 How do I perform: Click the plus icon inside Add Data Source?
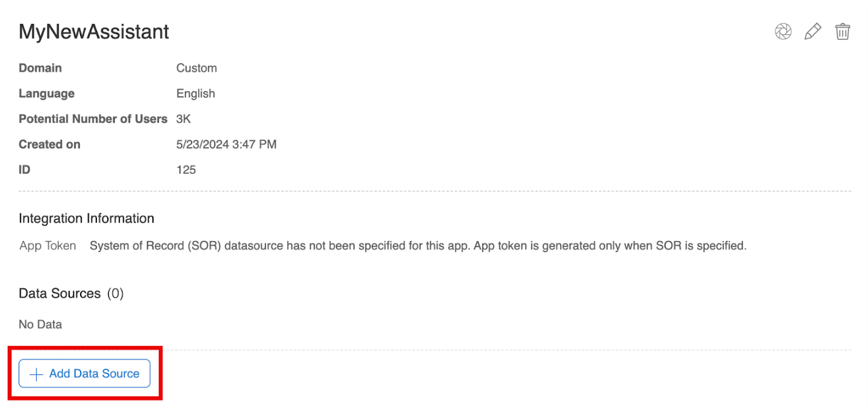point(36,374)
